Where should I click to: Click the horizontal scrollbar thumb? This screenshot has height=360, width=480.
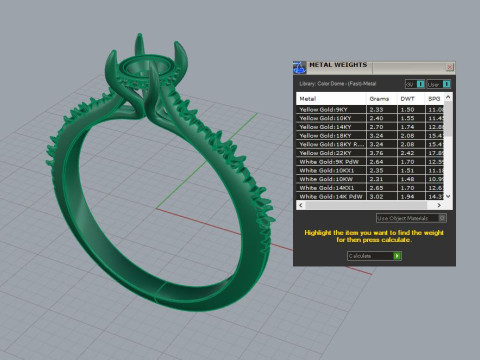tap(366, 205)
